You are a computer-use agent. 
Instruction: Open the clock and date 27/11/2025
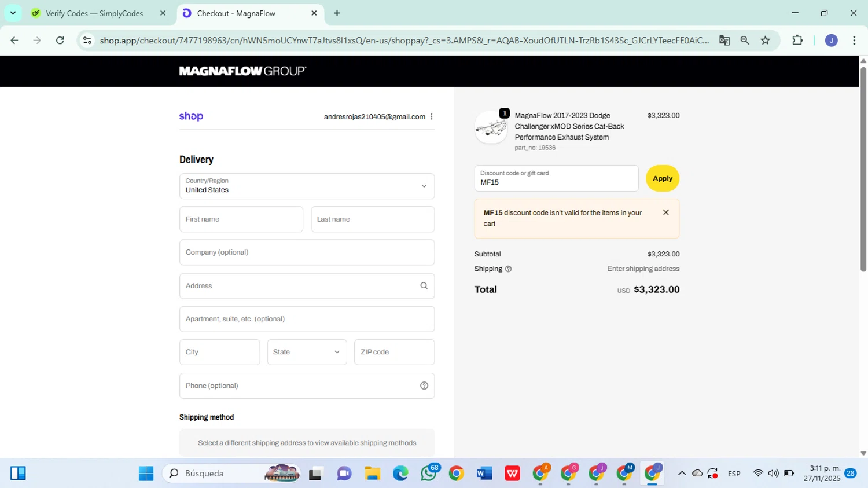coord(822,474)
